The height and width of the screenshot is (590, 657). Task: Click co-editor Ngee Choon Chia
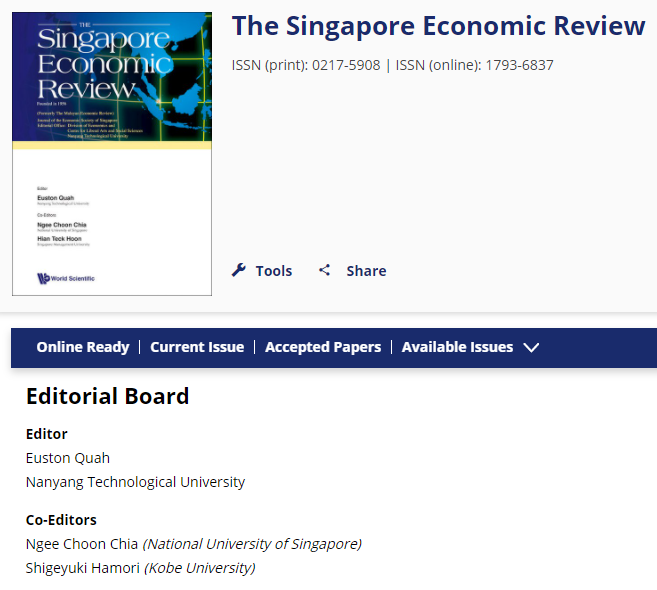(83, 544)
